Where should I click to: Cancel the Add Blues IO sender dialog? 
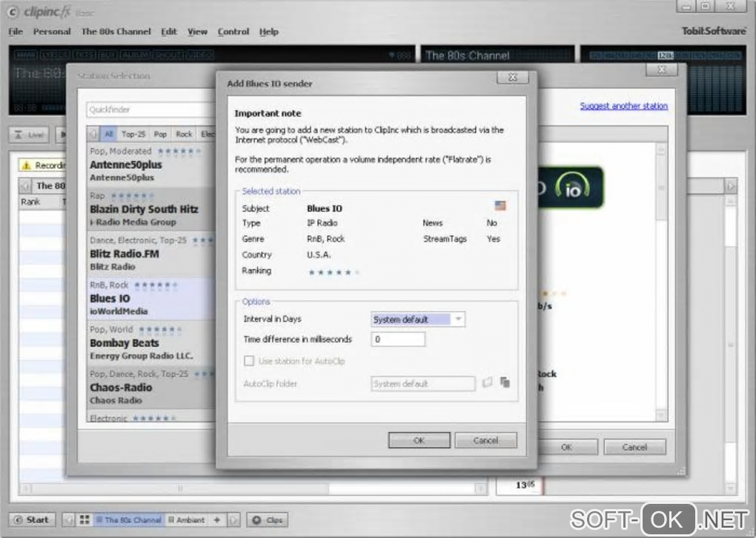pos(485,440)
